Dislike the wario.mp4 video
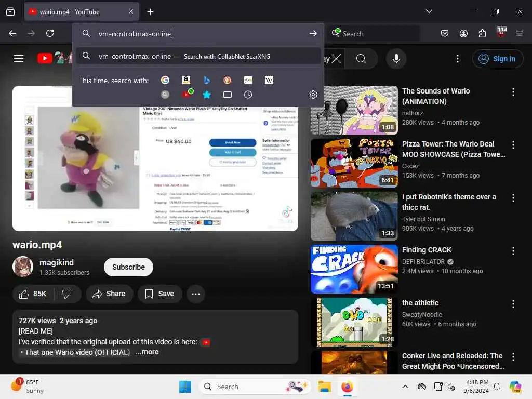The height and width of the screenshot is (399, 532). click(x=67, y=294)
